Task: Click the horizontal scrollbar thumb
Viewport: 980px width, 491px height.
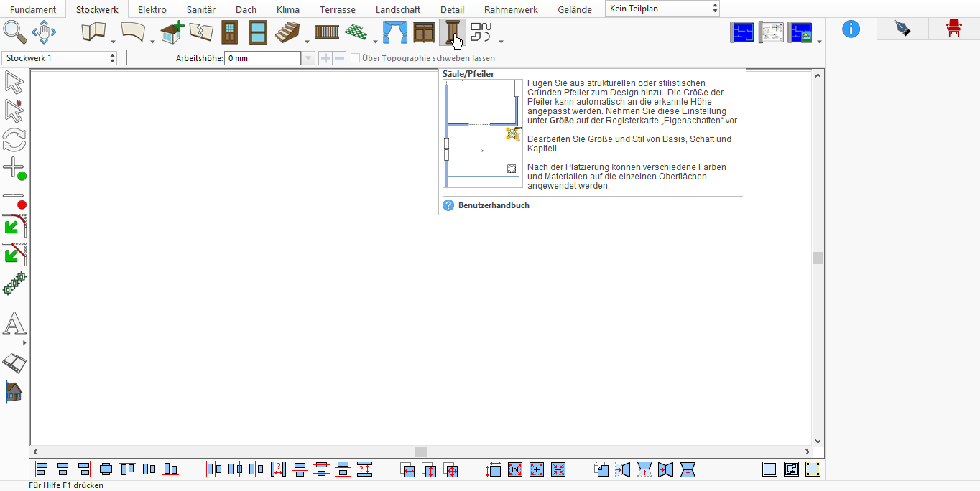Action: 421,452
